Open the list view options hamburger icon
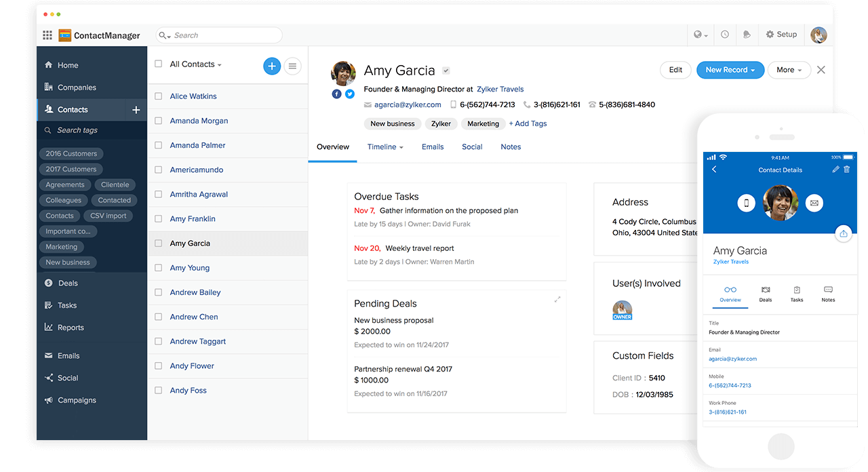 [x=293, y=66]
